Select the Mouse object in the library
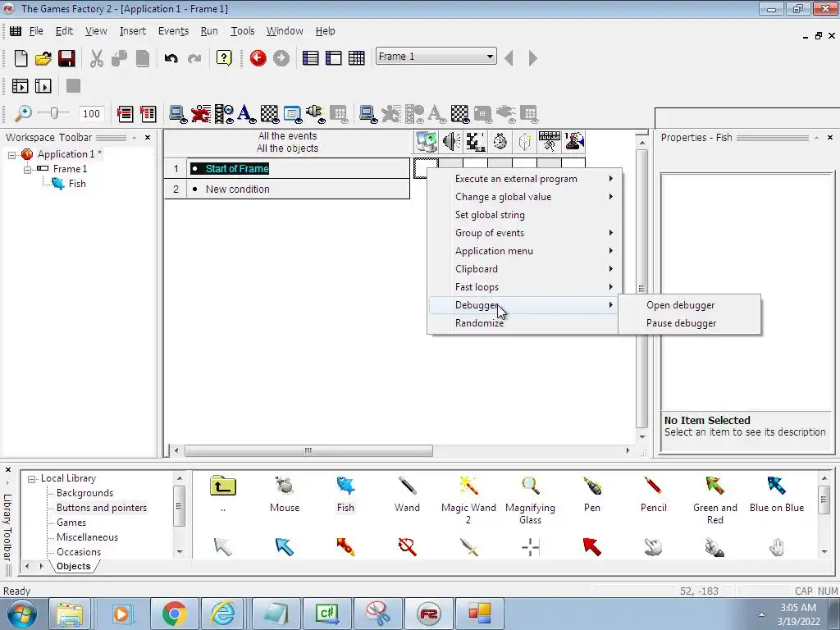 285,494
